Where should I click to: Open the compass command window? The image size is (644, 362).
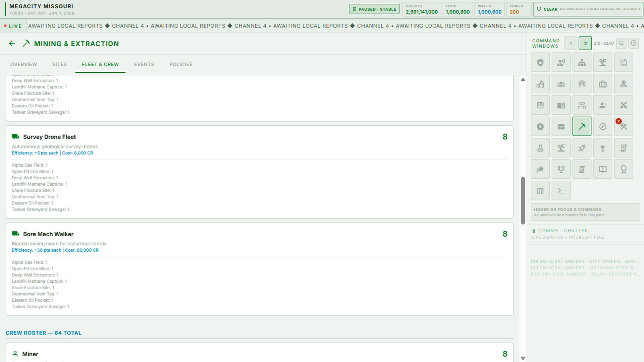602,127
